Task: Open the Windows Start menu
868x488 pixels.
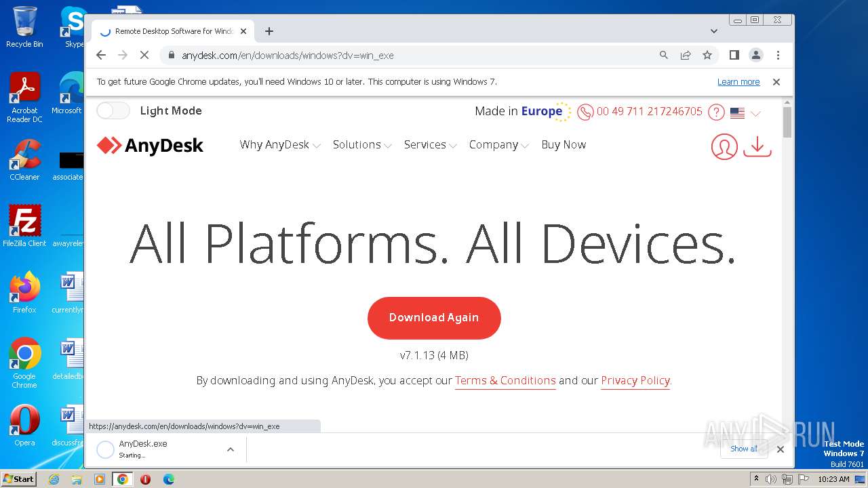Action: [x=18, y=479]
